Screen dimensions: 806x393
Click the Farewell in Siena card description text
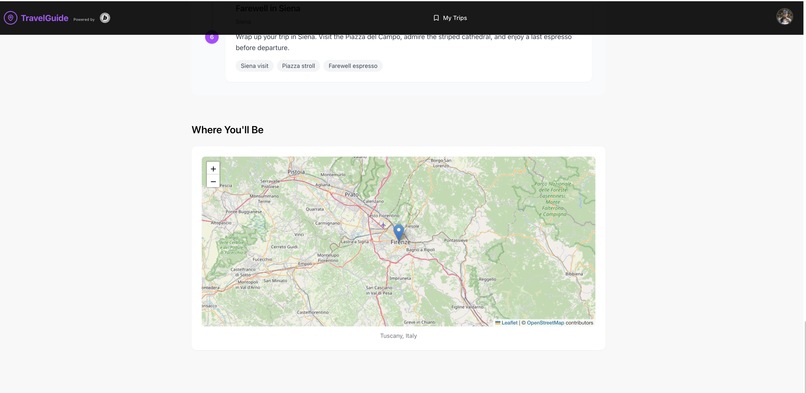coord(404,42)
